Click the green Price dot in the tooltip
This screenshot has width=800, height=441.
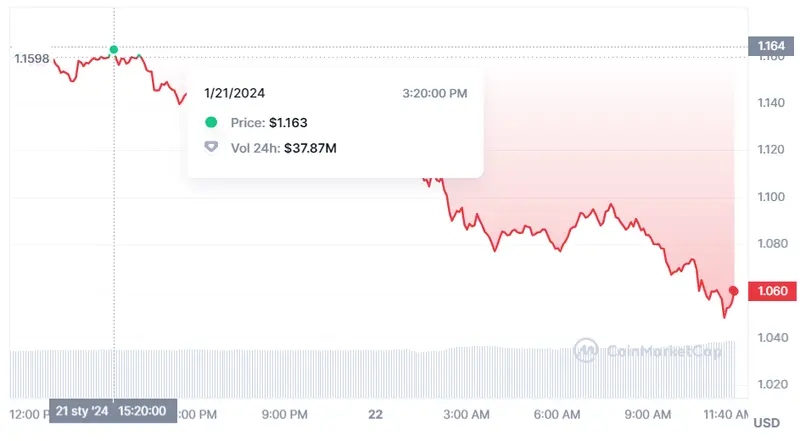click(x=210, y=122)
